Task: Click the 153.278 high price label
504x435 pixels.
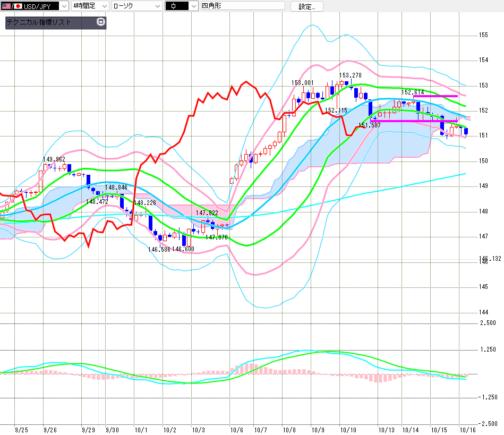Action: click(351, 75)
